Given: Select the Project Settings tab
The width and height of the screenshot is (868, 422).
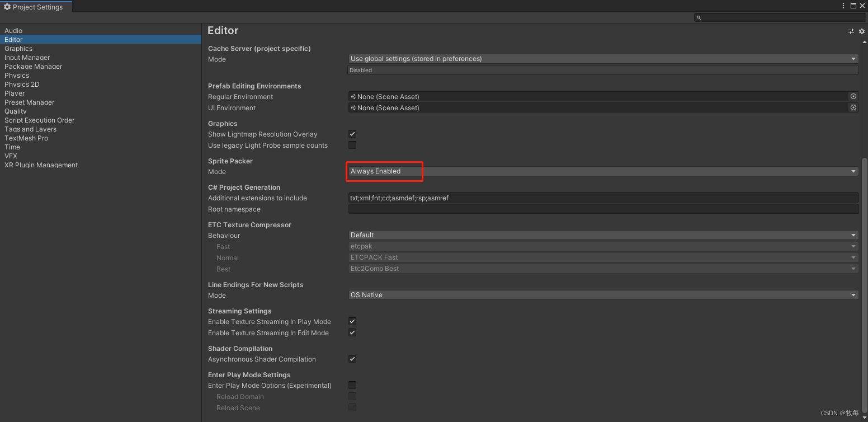Looking at the screenshot, I should (x=36, y=7).
